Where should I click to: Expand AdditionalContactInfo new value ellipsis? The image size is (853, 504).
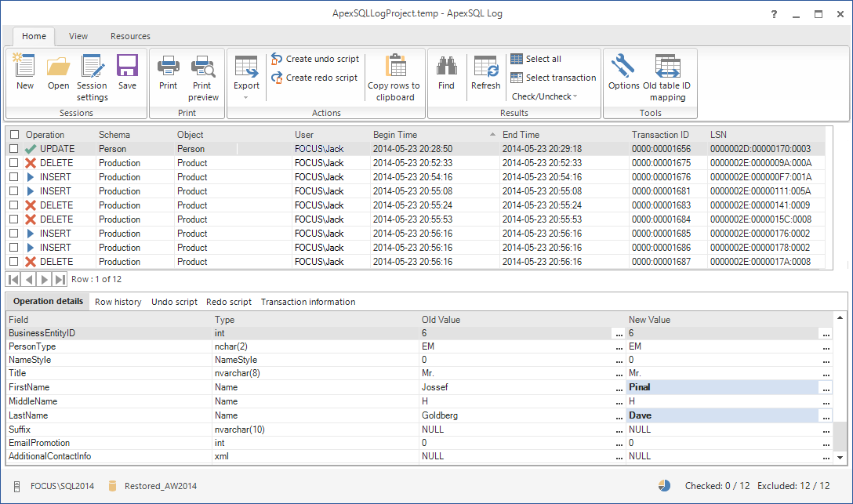tap(826, 457)
